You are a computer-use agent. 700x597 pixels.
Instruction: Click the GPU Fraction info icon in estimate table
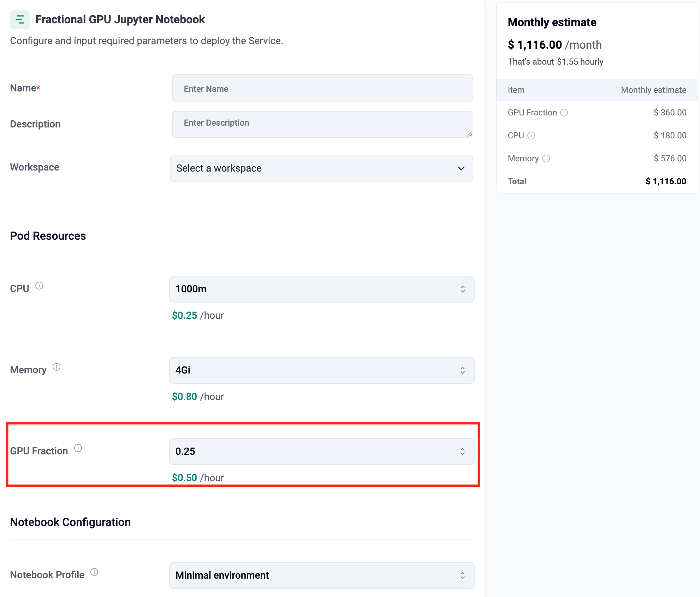point(564,112)
